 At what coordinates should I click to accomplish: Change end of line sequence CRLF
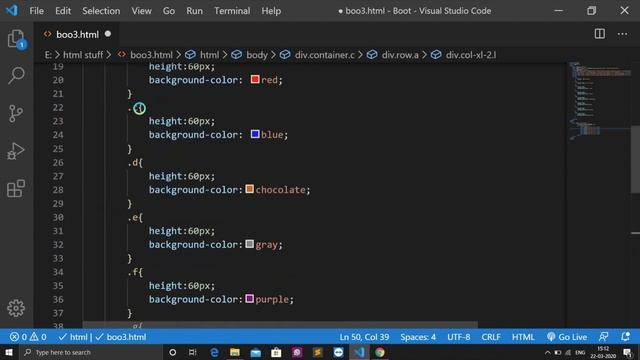[491, 337]
